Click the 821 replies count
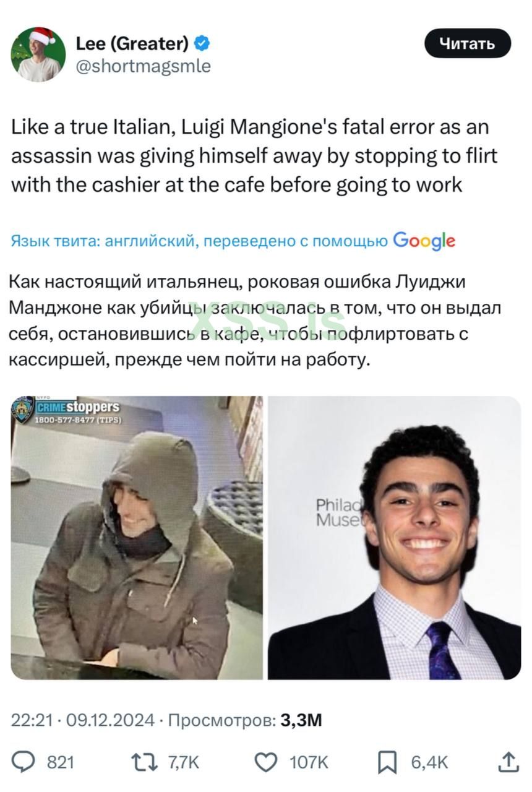 coord(61,762)
